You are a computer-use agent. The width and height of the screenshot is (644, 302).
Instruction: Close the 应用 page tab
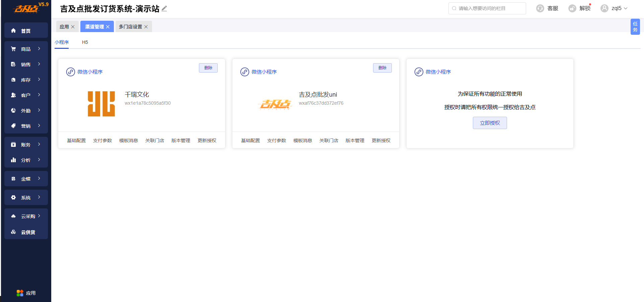pos(73,27)
